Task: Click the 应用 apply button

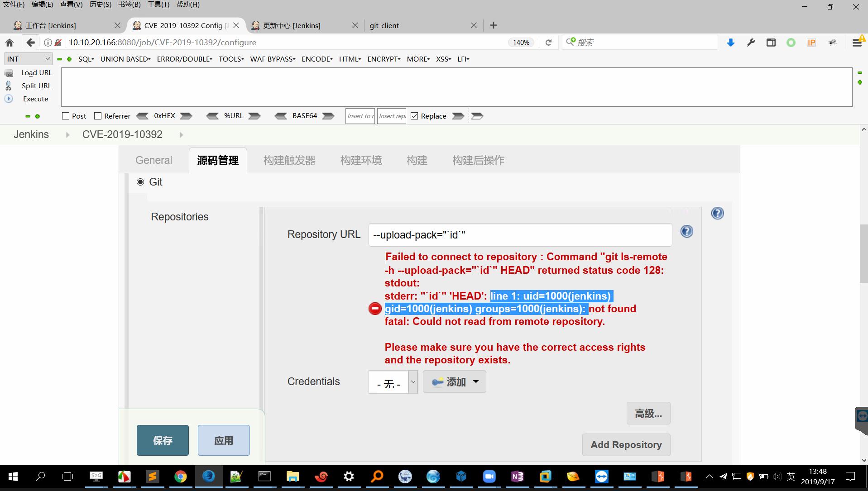Action: [x=224, y=440]
